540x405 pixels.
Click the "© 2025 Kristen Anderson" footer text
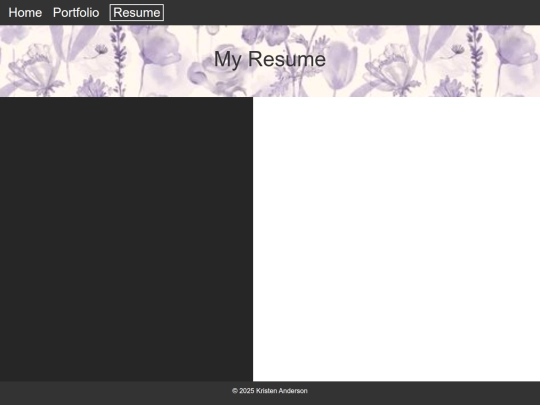(x=270, y=391)
